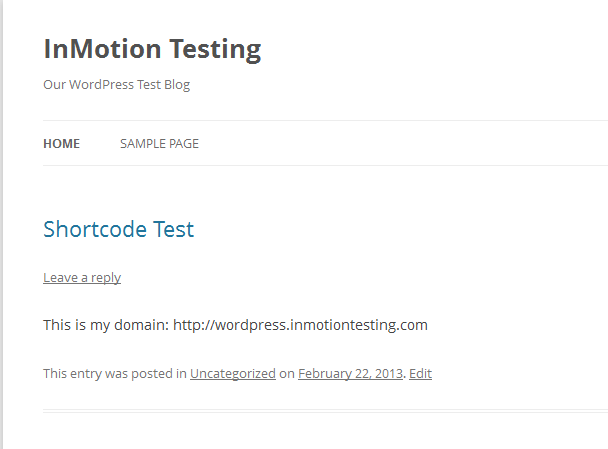Image resolution: width=608 pixels, height=449 pixels.
Task: Open the Shortcode Test post title
Action: click(118, 229)
